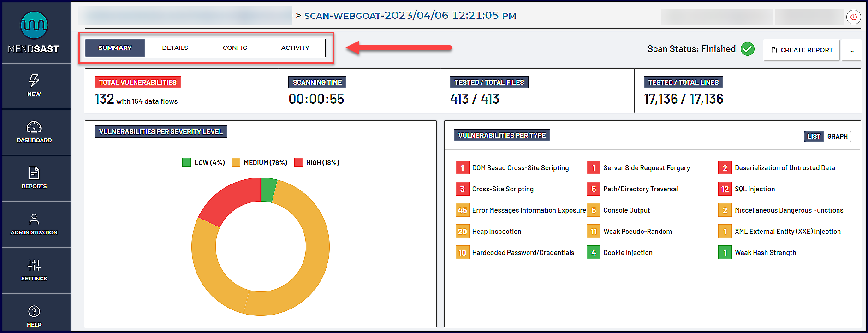Open the Reports document icon
868x333 pixels.
[x=34, y=173]
